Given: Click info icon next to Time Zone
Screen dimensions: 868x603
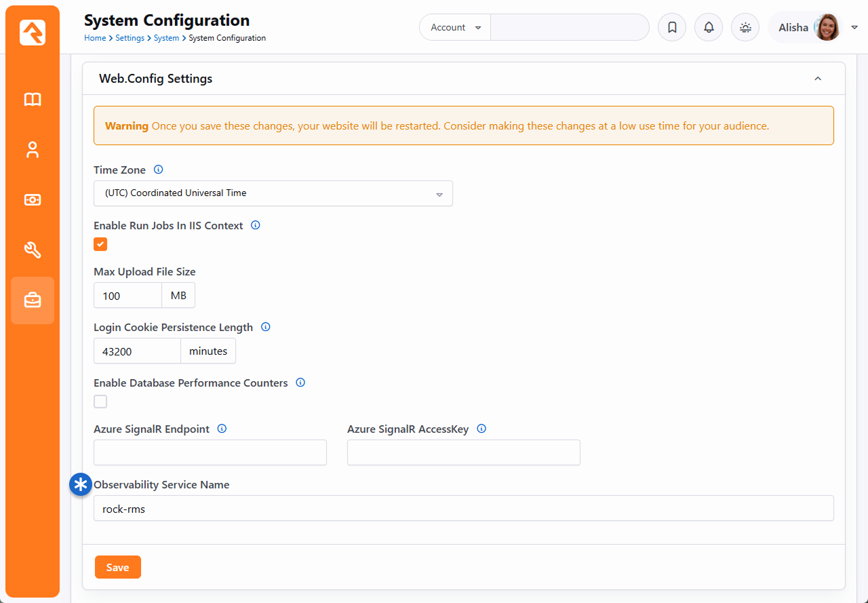Looking at the screenshot, I should point(159,170).
